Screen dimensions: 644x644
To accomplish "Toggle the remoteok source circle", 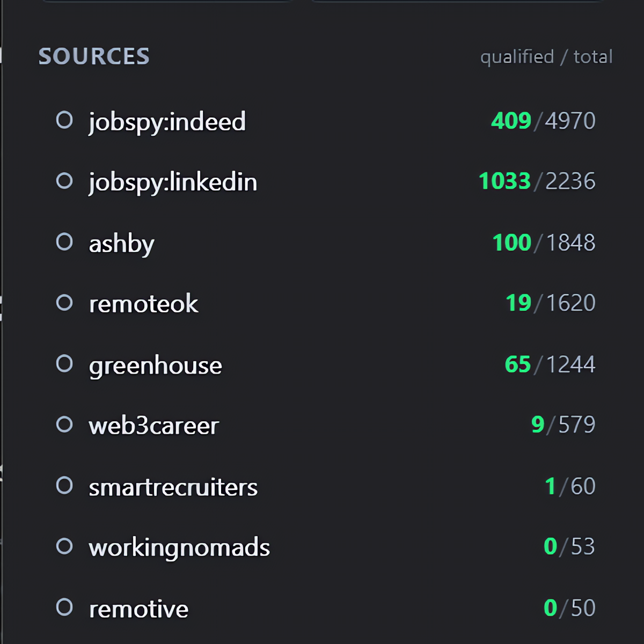I will pyautogui.click(x=64, y=303).
